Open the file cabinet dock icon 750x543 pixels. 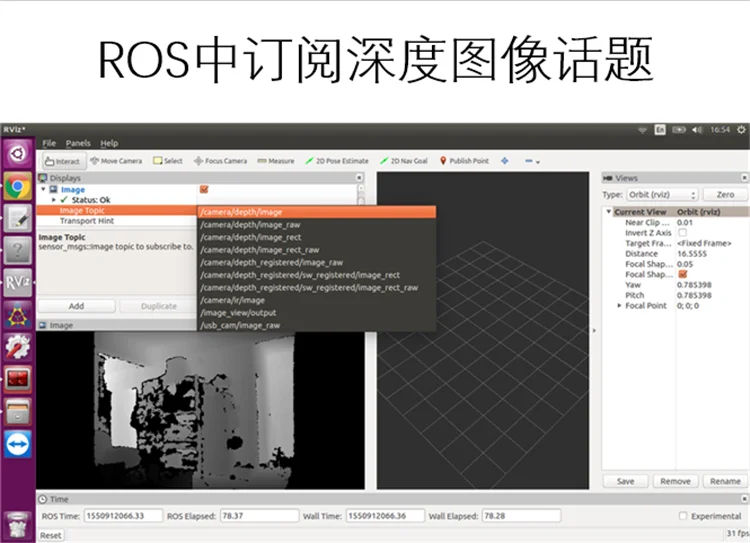(x=18, y=411)
